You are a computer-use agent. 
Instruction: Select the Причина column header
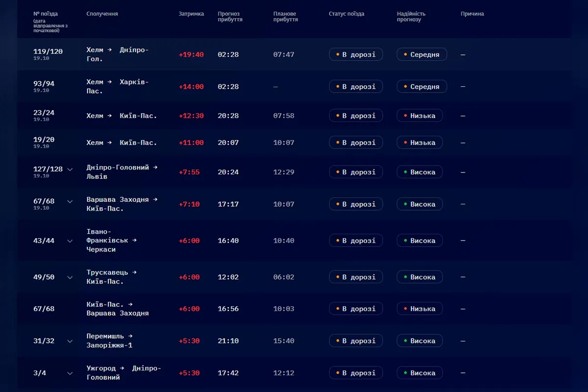[472, 14]
